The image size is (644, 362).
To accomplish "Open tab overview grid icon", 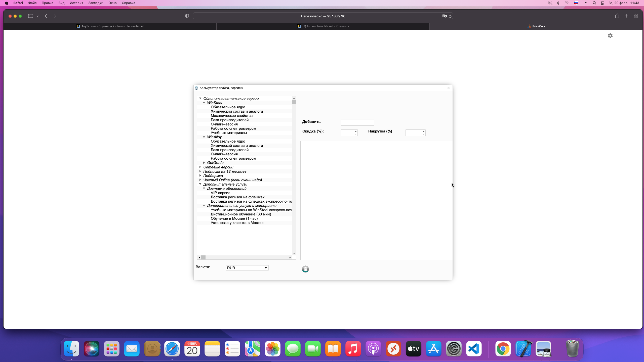I will [x=635, y=16].
